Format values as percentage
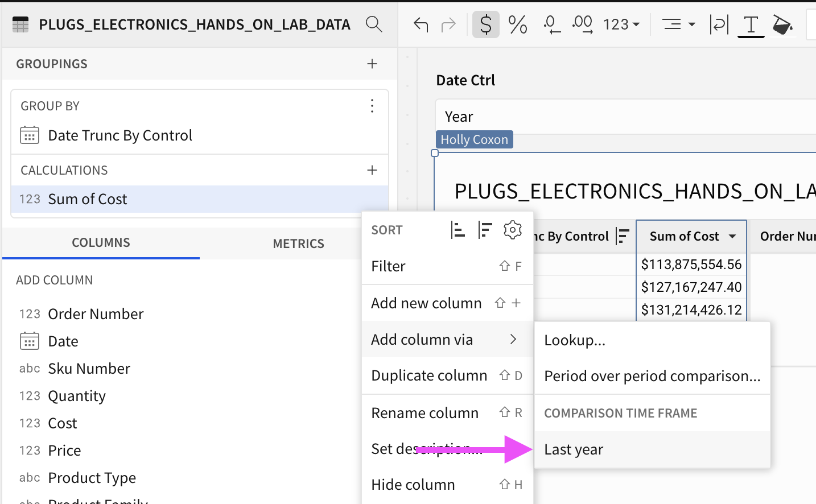816x504 pixels. [517, 24]
